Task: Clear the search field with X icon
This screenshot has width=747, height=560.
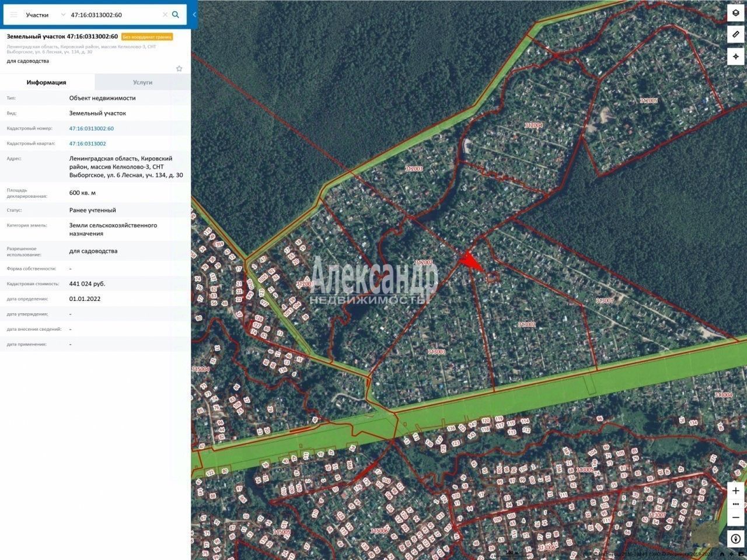Action: pos(165,15)
